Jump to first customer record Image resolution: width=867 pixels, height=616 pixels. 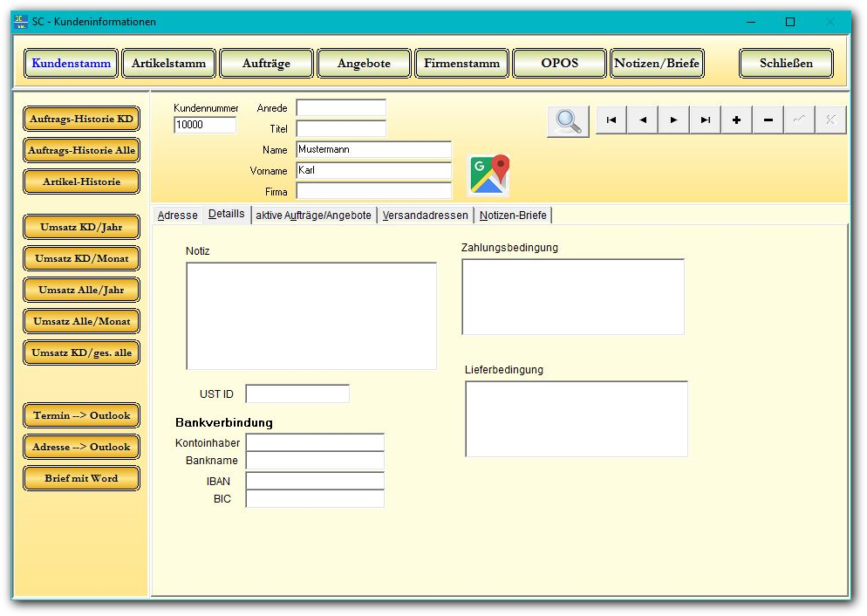tap(611, 120)
